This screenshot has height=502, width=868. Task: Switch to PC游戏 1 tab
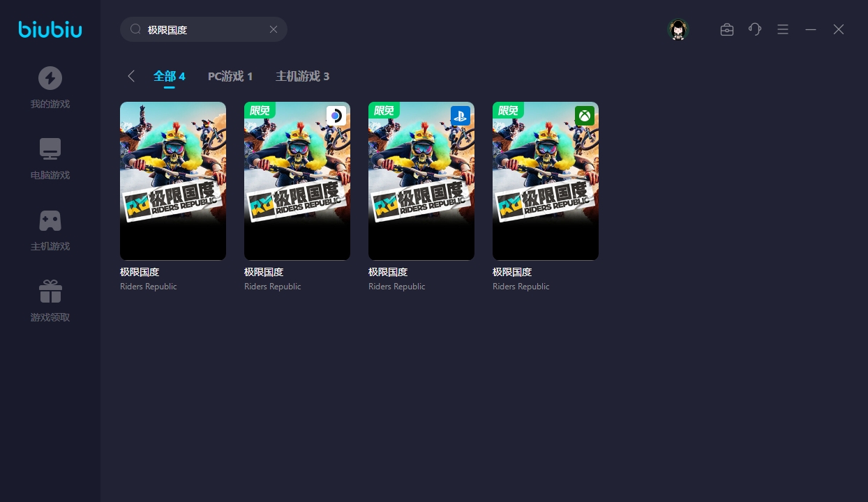click(x=230, y=76)
